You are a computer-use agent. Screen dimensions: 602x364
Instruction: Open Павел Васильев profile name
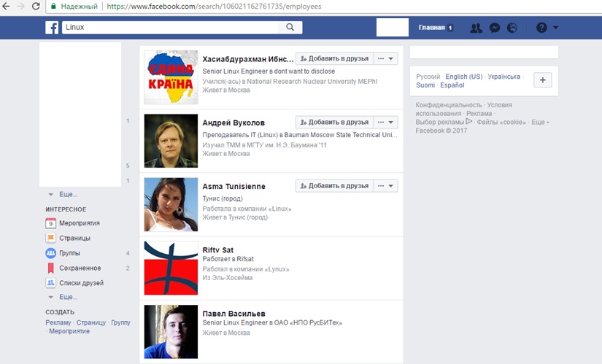click(234, 314)
